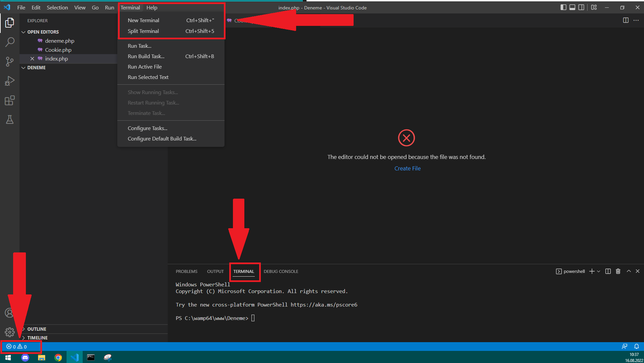
Task: Kill the active terminal with trash icon
Action: click(x=618, y=271)
